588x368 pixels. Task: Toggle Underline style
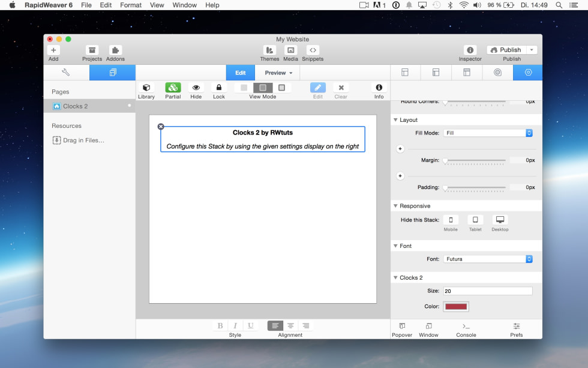[251, 325]
